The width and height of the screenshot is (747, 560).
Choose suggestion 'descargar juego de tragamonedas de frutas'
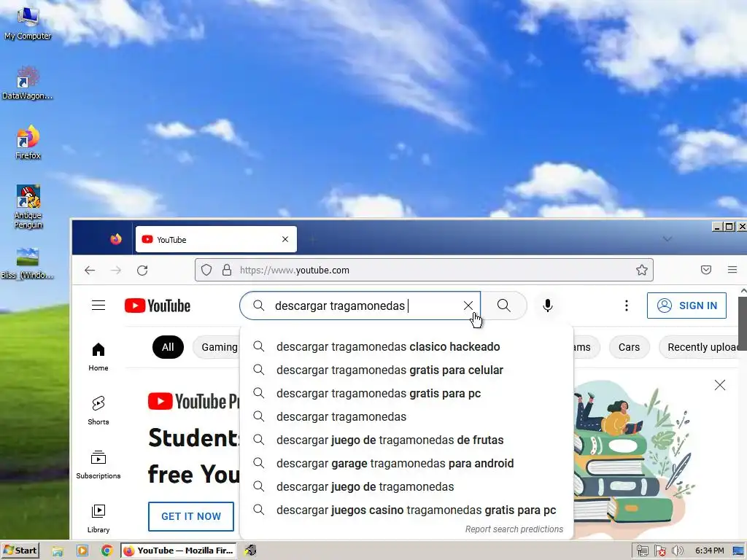(406, 440)
